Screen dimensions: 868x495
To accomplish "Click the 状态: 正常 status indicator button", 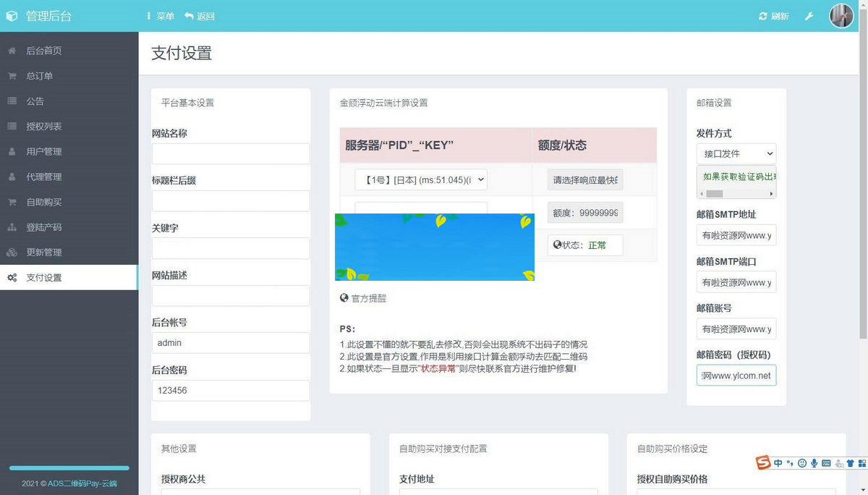I will 584,245.
